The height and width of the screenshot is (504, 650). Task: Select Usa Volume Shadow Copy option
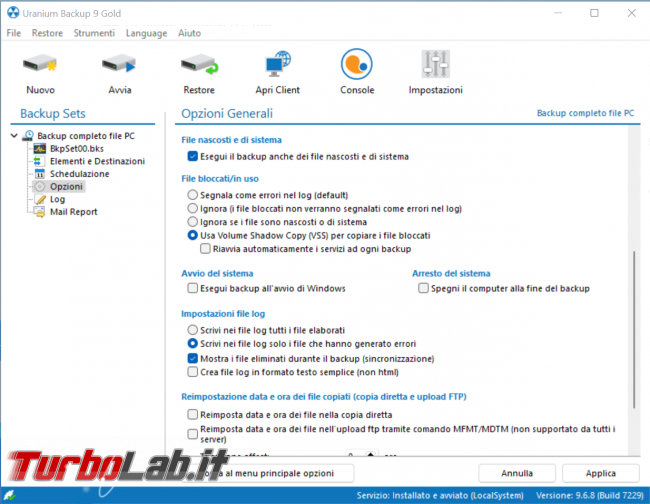[192, 235]
